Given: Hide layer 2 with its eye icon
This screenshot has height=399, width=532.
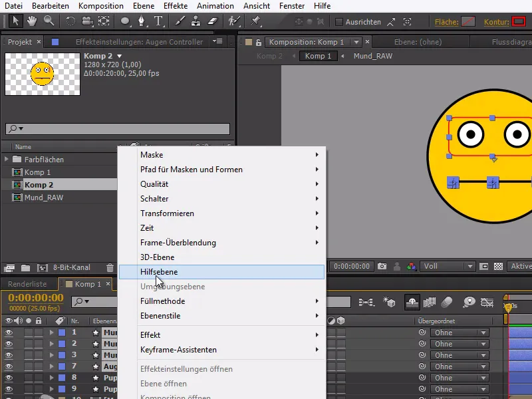Looking at the screenshot, I should coord(9,344).
